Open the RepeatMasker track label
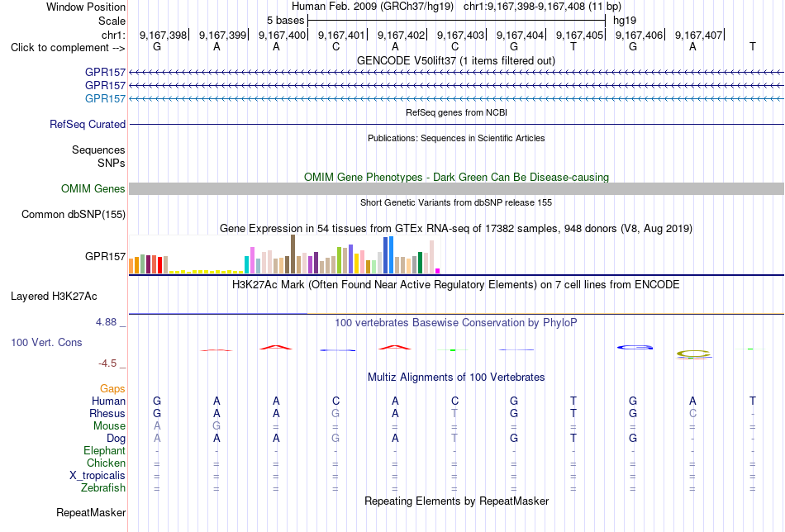Screen dimensions: 785x532 click(x=91, y=512)
